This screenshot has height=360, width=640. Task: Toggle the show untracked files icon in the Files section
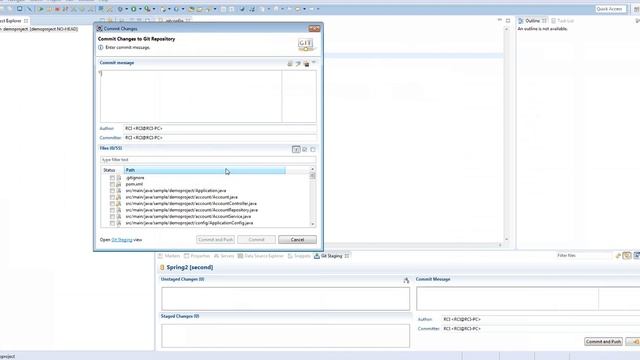point(296,149)
